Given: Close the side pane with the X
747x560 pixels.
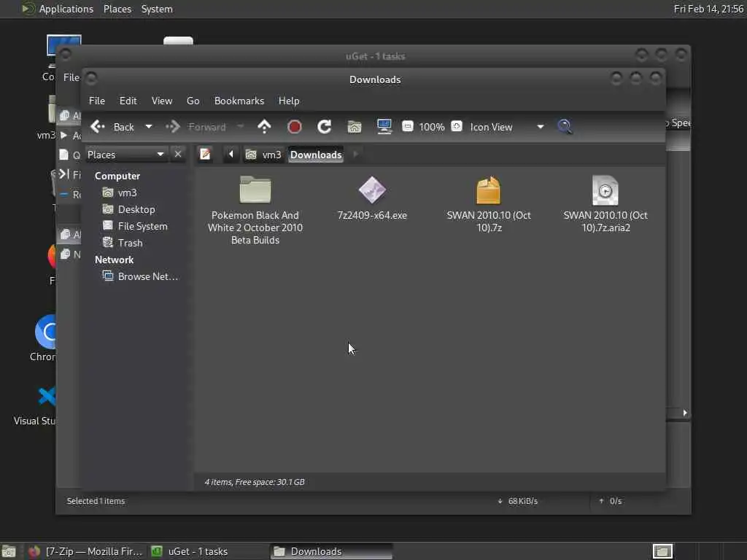Looking at the screenshot, I should (x=178, y=155).
